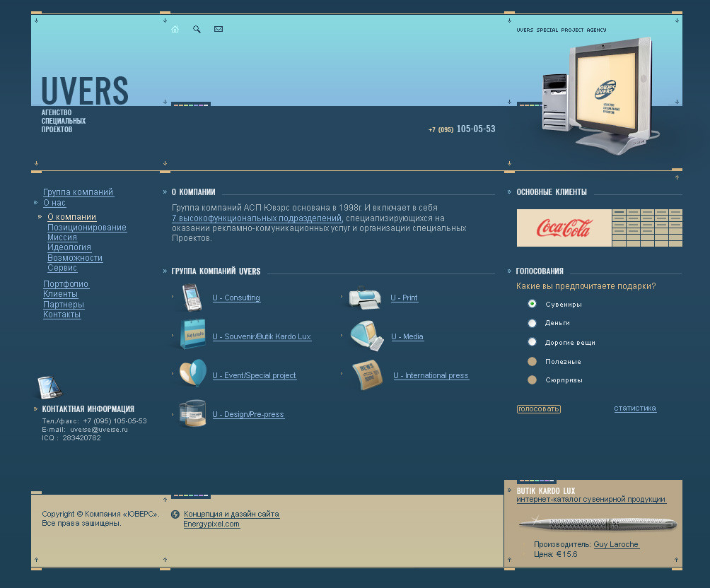Select the gift bag Souvenir icon
This screenshot has height=588, width=710.
(193, 334)
